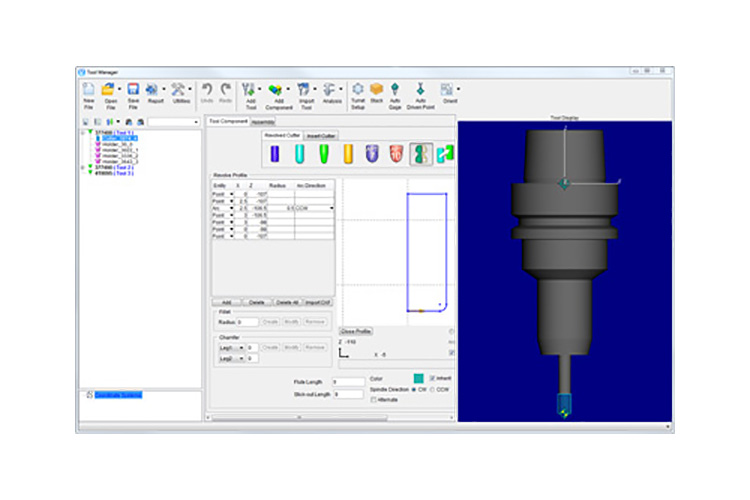This screenshot has width=750, height=500.
Task: Click Add below the profile table
Action: tap(227, 302)
